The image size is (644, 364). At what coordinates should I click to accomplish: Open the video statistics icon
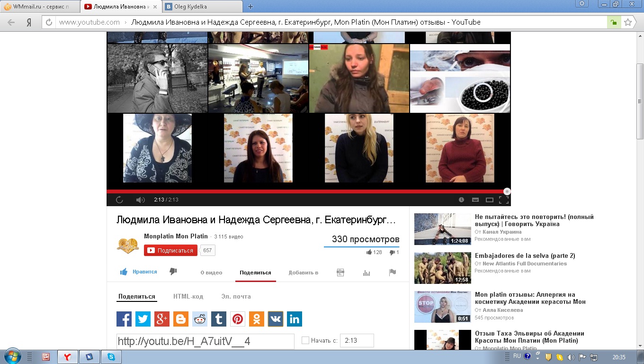coord(366,273)
